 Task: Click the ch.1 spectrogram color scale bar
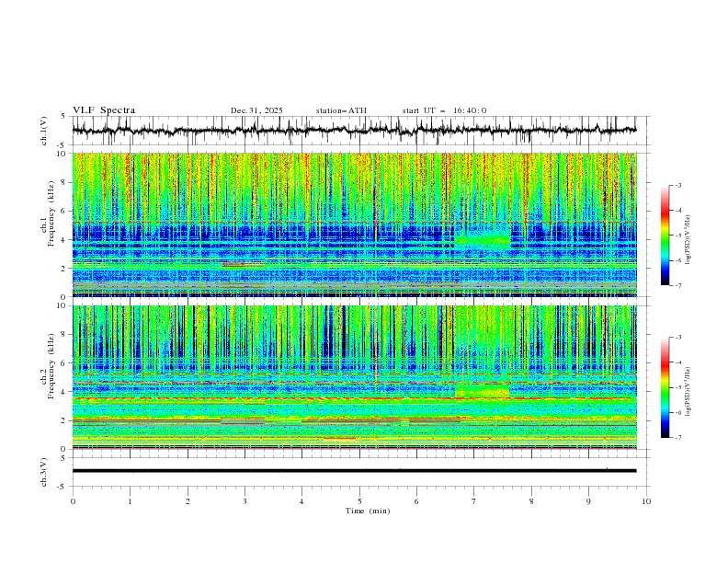pos(665,236)
